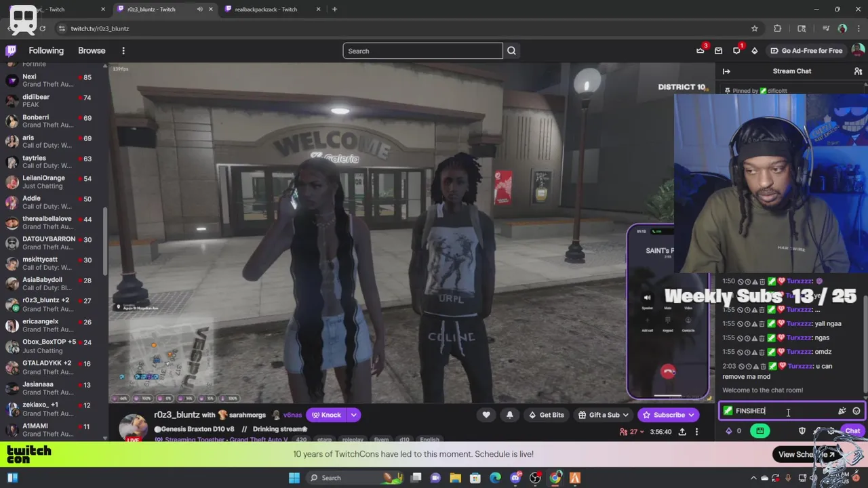This screenshot has width=868, height=488.
Task: Open the chat shield moderation icon
Action: point(802,431)
